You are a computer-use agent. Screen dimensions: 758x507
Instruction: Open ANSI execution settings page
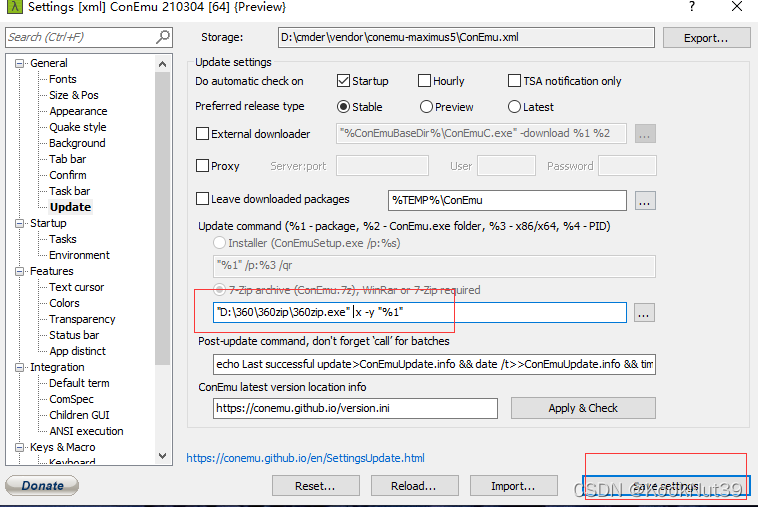[x=86, y=431]
